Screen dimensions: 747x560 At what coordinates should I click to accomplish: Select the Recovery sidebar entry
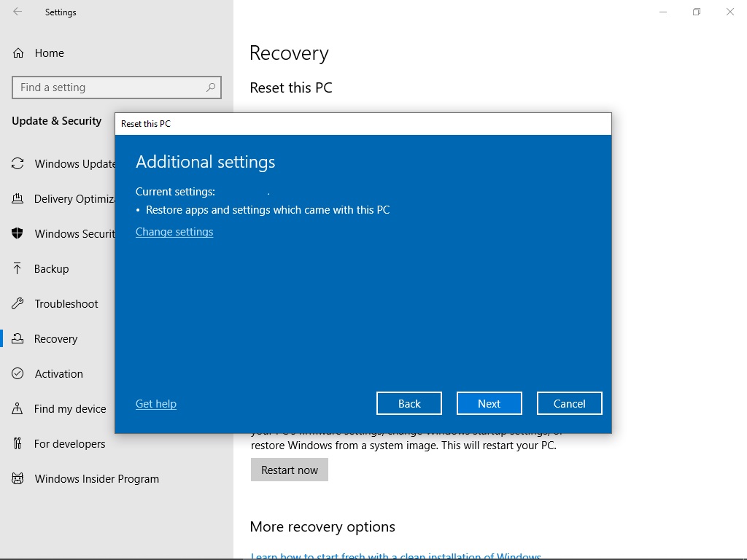pyautogui.click(x=55, y=338)
